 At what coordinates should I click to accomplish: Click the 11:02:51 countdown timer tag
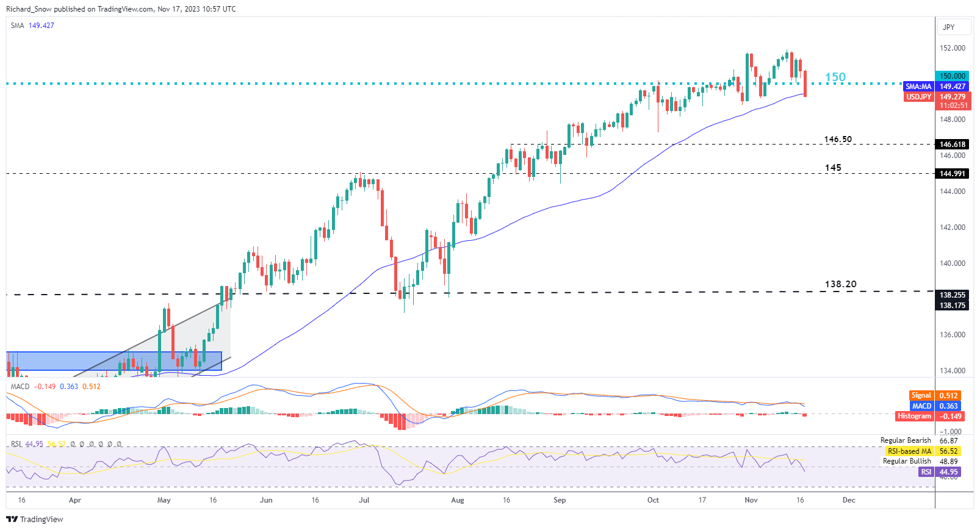point(953,106)
